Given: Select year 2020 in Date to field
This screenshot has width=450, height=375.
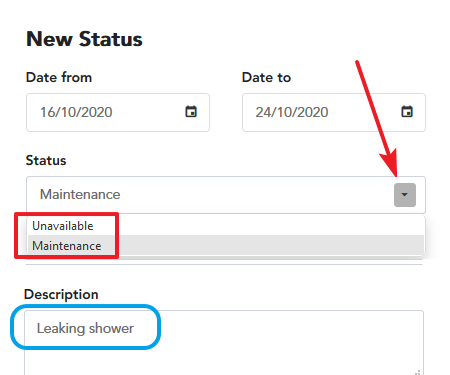Looking at the screenshot, I should point(312,112).
